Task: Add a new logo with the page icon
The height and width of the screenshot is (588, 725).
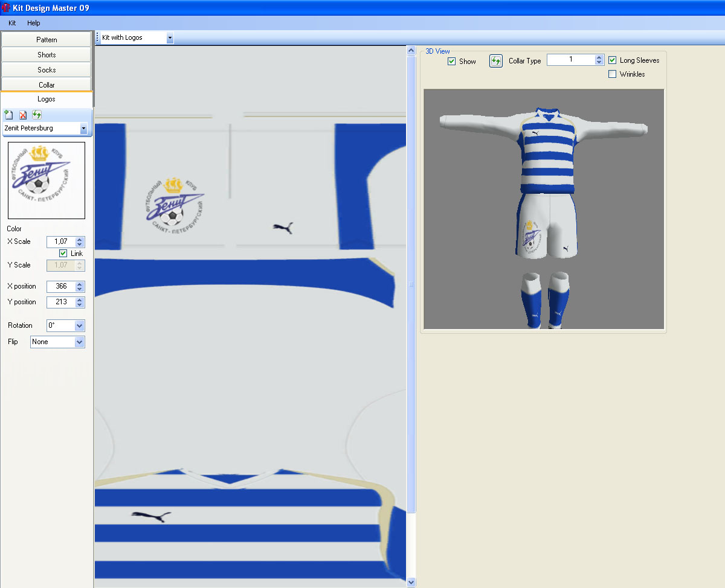Action: pyautogui.click(x=8, y=115)
